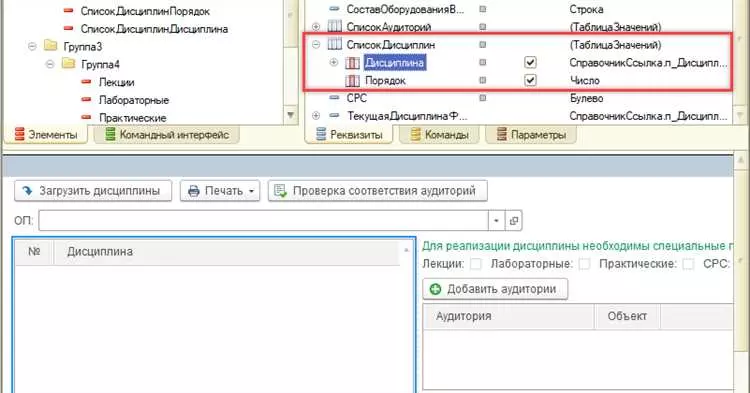This screenshot has width=750, height=393.
Task: Click the № column header
Action: point(34,252)
